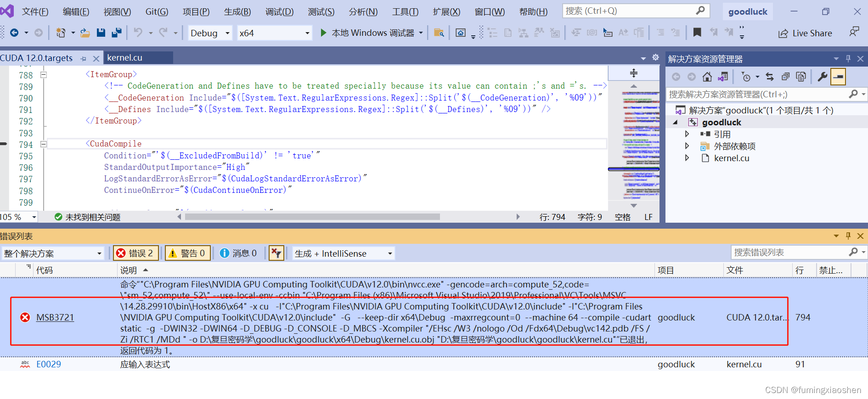Open the 调试(D) debug menu
The image size is (868, 399).
coord(280,11)
